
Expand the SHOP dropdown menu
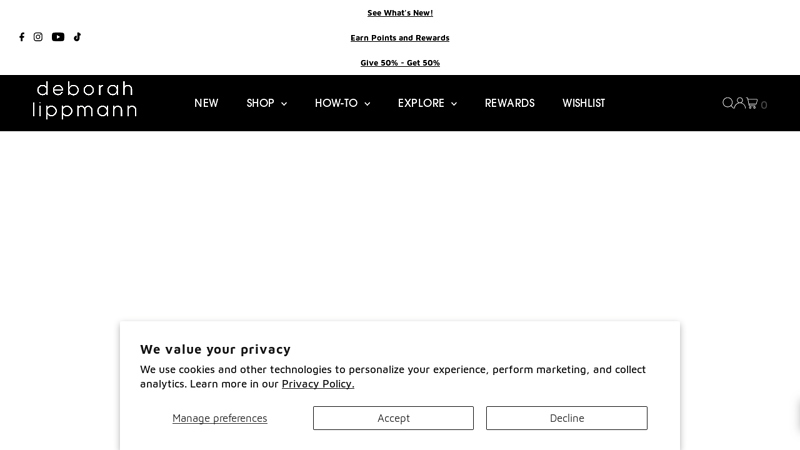pyautogui.click(x=267, y=103)
